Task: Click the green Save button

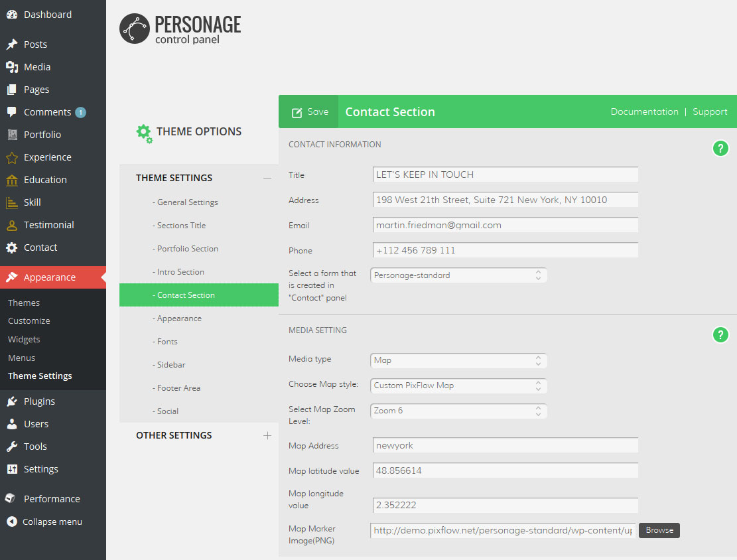Action: tap(309, 112)
